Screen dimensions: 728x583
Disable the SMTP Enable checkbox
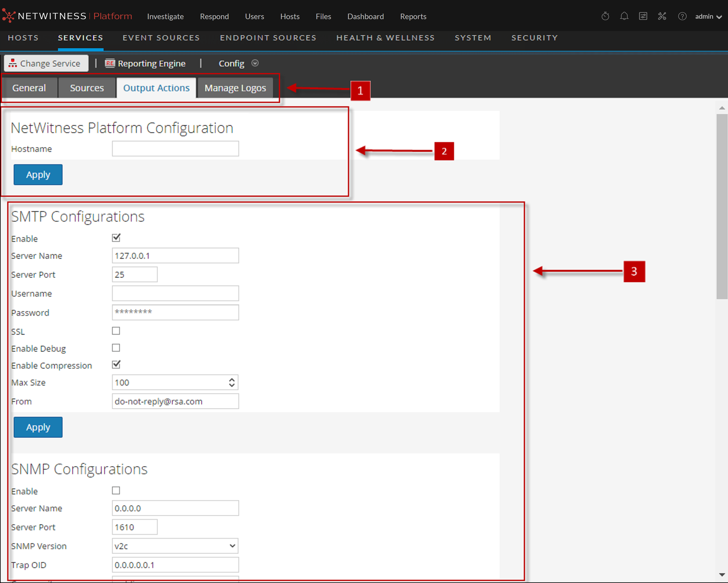pyautogui.click(x=116, y=238)
